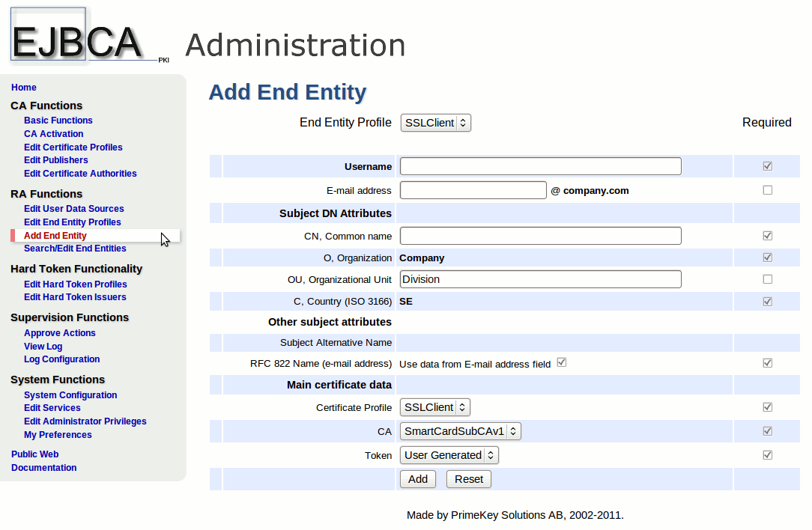Open Edit Publishers link
This screenshot has width=812, height=530.
(x=56, y=160)
